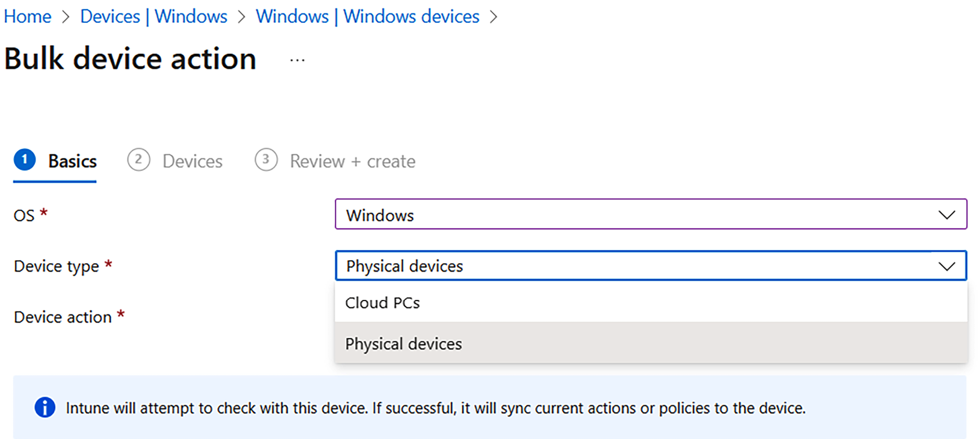
Task: Click the step 2 number circle
Action: (138, 160)
